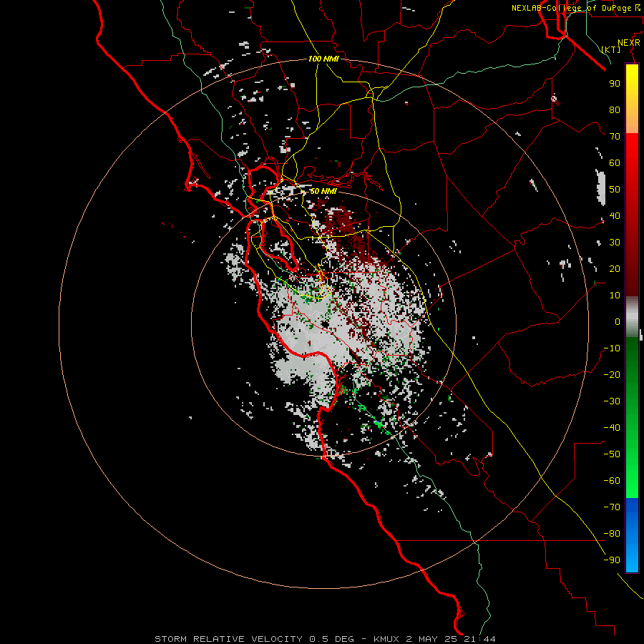This screenshot has height=644, width=644.
Task: Click the "-90" value on velocity scale
Action: coord(612,560)
